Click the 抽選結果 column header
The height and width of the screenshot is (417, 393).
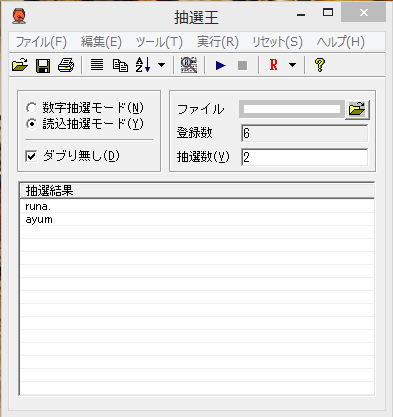197,191
